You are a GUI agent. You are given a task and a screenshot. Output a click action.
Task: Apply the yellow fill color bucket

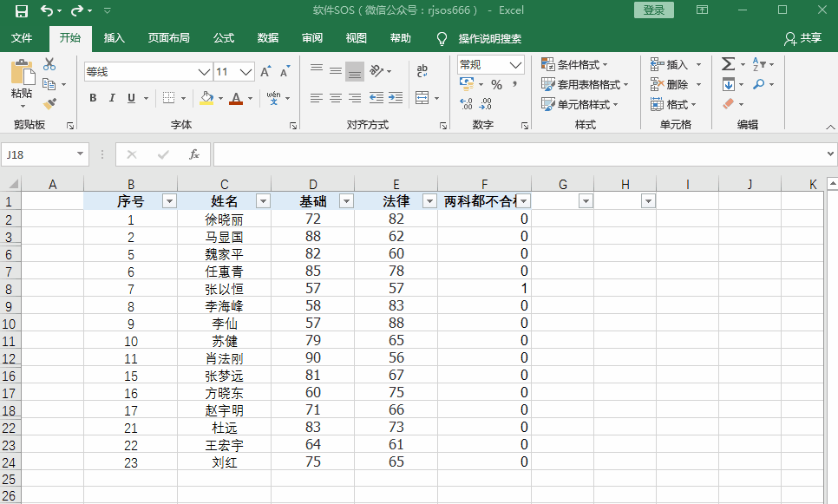coord(206,98)
